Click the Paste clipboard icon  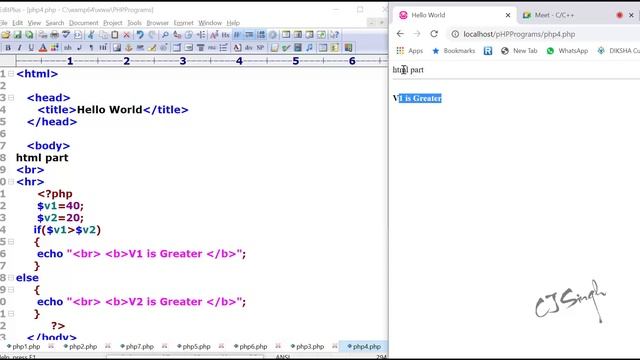[x=115, y=35]
